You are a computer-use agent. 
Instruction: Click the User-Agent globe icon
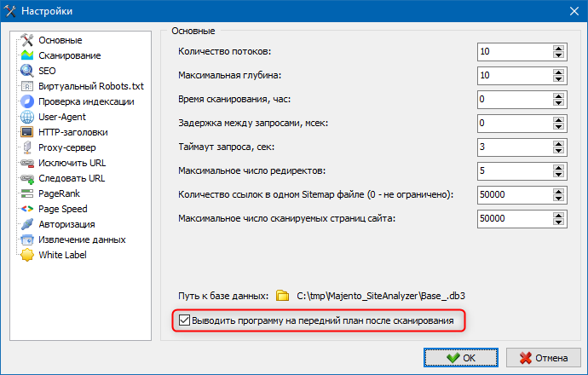(x=27, y=117)
